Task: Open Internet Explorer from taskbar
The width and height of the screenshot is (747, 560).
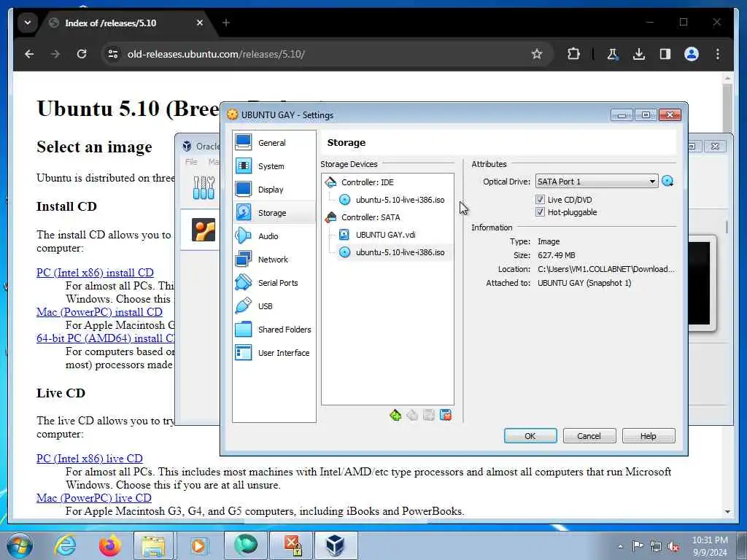Action: click(65, 545)
